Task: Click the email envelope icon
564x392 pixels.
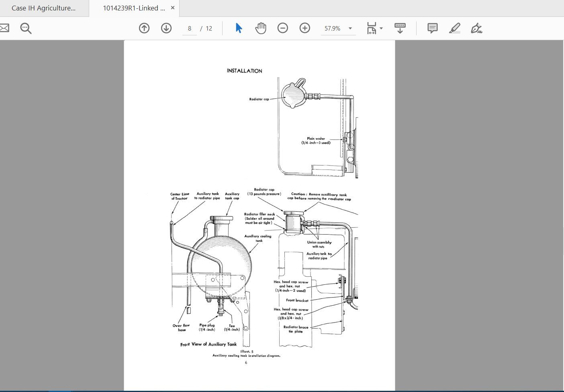Action: 4,28
